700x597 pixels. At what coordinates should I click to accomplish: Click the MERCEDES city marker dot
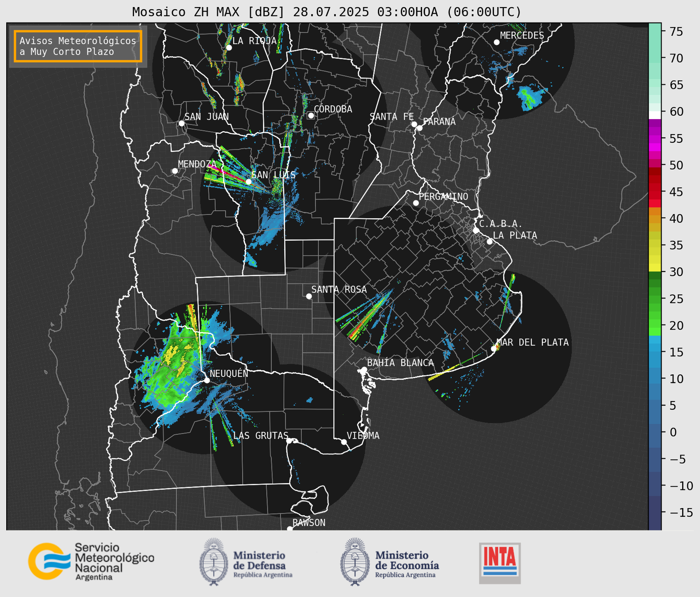coord(496,42)
